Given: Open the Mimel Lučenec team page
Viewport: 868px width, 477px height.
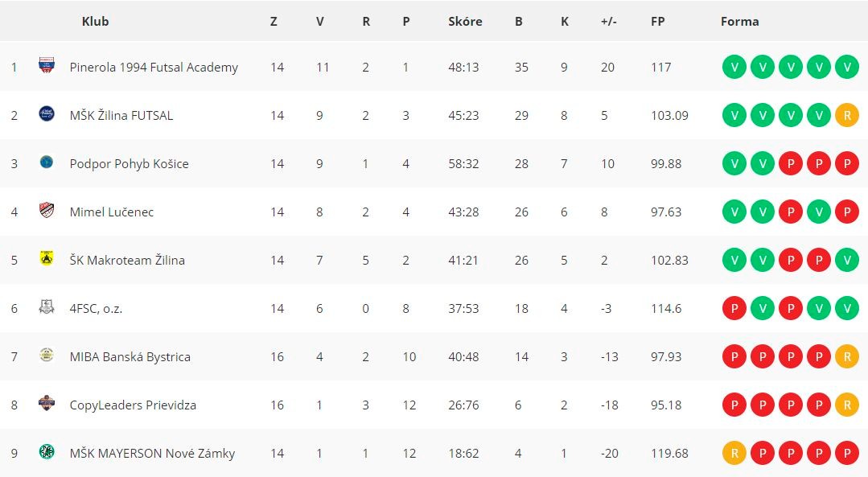Looking at the screenshot, I should click(x=112, y=212).
